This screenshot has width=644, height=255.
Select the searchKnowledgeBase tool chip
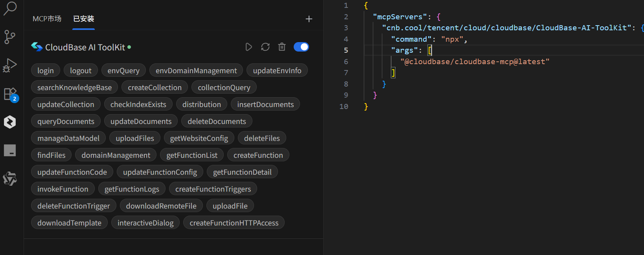point(74,87)
